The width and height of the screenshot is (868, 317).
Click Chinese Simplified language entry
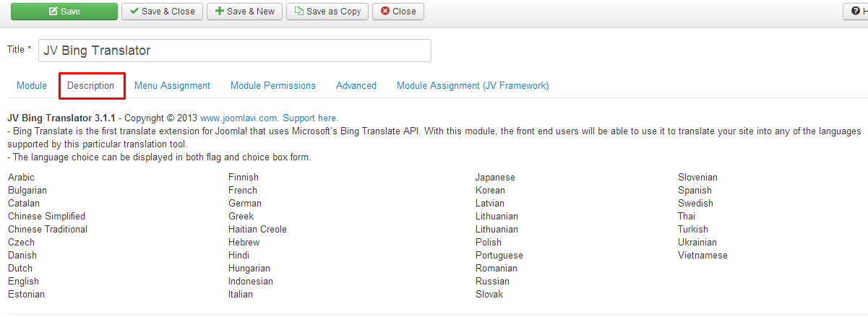point(46,216)
